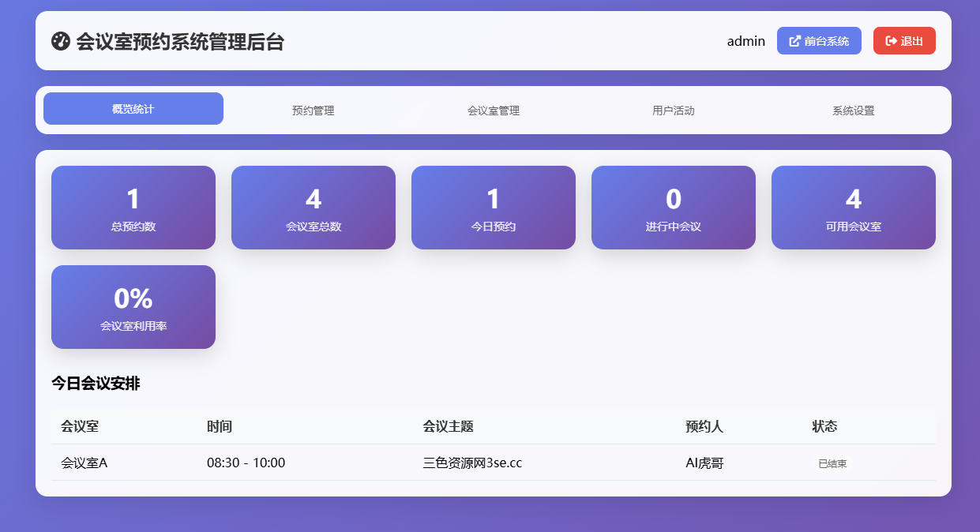Viewport: 980px width, 532px height.
Task: Click the admin username text
Action: (x=745, y=40)
